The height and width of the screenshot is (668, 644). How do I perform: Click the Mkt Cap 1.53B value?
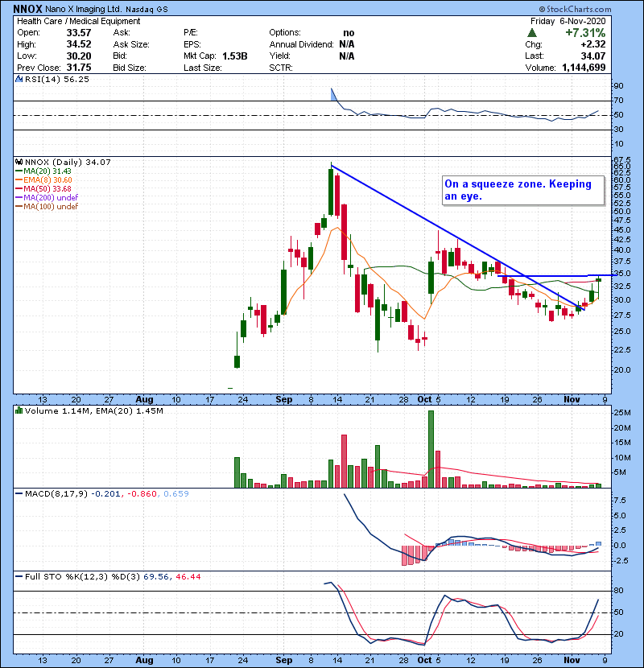click(235, 56)
